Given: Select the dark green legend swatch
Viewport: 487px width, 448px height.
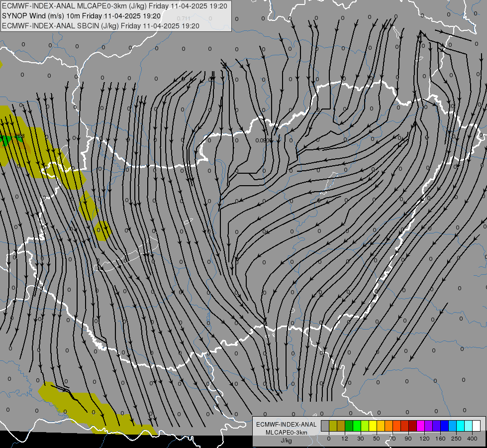Looking at the screenshot, I should click(349, 426).
